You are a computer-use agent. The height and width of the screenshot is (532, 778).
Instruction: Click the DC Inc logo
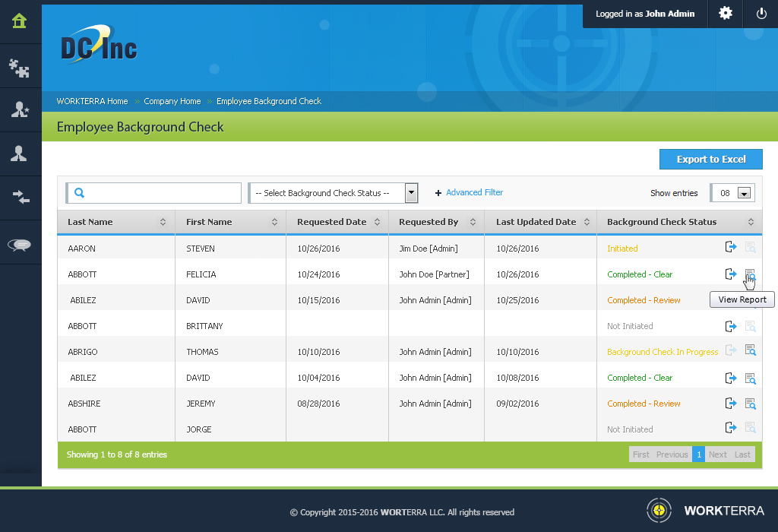(x=99, y=46)
